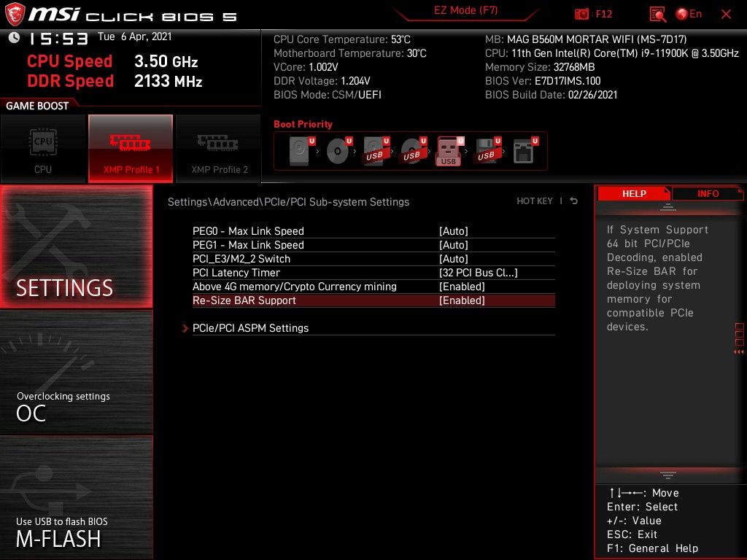Click the CPU Speed 3.50 GHz readout

click(112, 61)
